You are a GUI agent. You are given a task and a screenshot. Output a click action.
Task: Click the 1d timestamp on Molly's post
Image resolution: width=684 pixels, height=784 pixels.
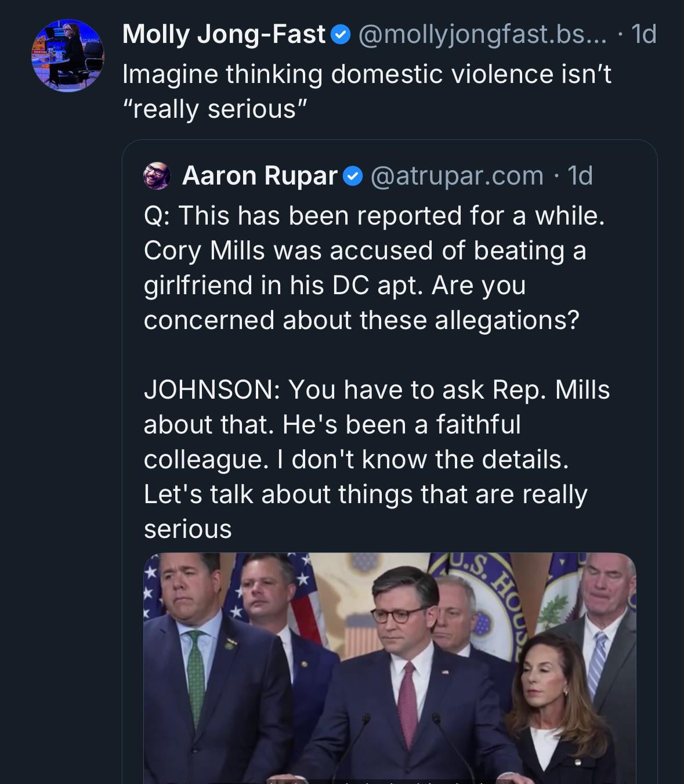[x=643, y=34]
